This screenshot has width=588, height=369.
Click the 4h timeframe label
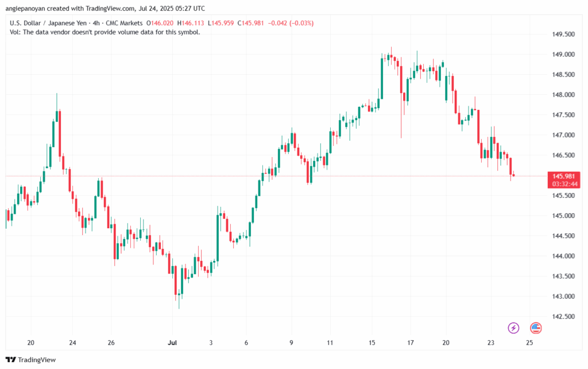tap(96, 23)
